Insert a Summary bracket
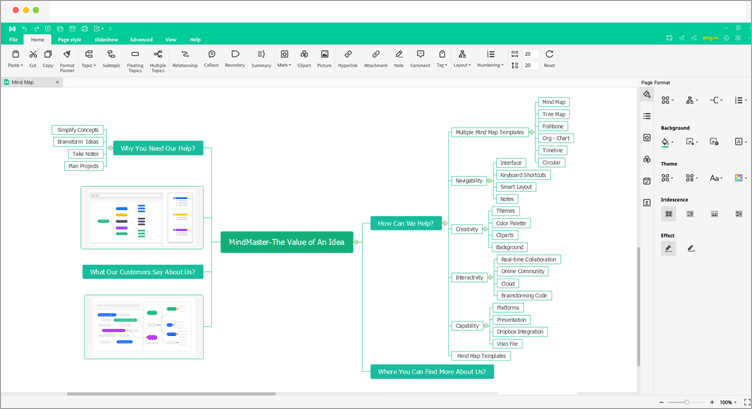This screenshot has width=752, height=409. tap(261, 58)
